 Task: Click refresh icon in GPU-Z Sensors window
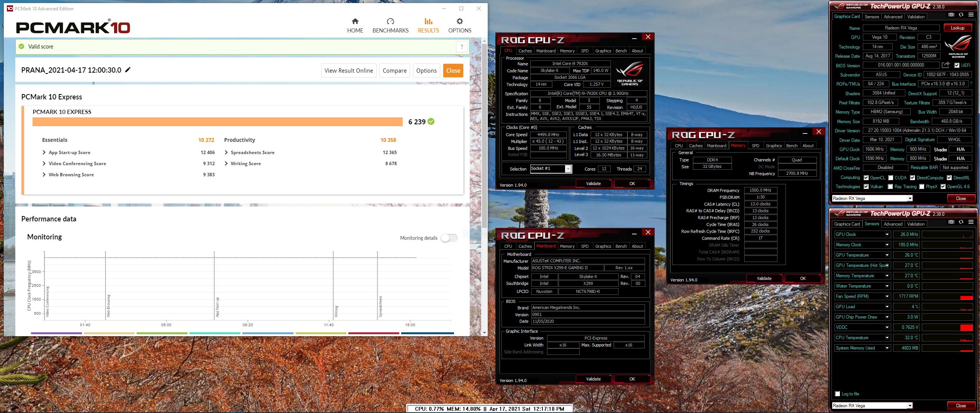pos(961,222)
